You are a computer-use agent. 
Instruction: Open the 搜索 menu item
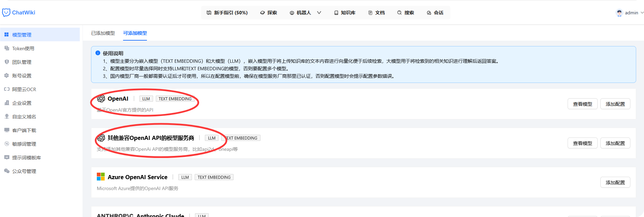[x=405, y=13]
